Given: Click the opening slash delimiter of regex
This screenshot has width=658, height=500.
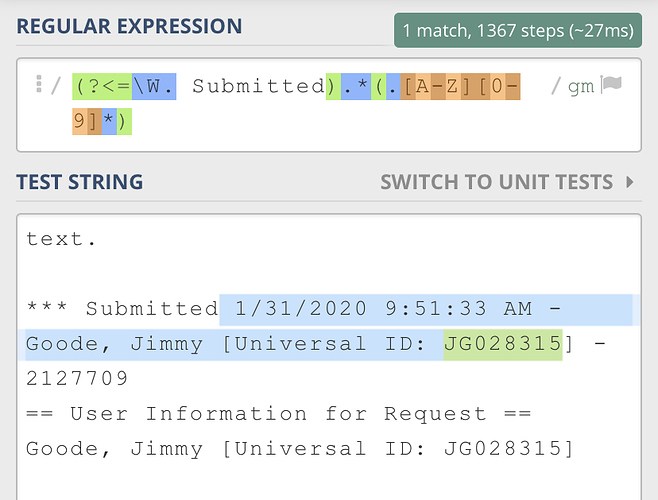Looking at the screenshot, I should 55,86.
